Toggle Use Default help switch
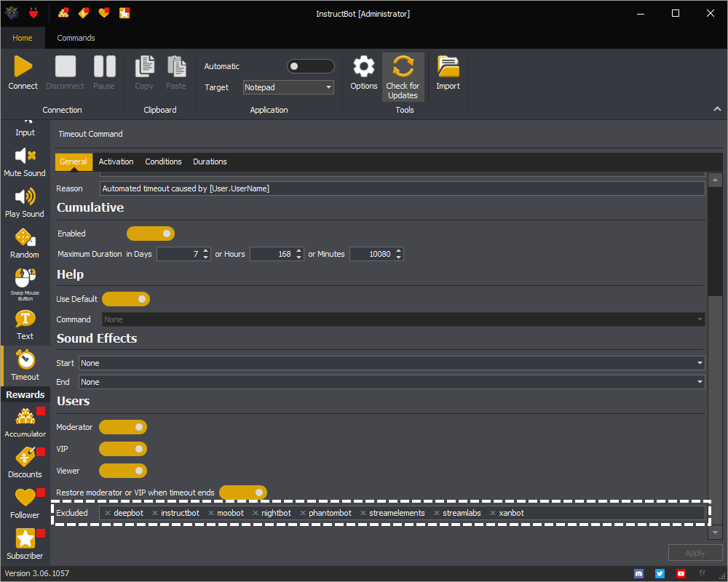Screen dimensions: 728x582 (x=126, y=299)
